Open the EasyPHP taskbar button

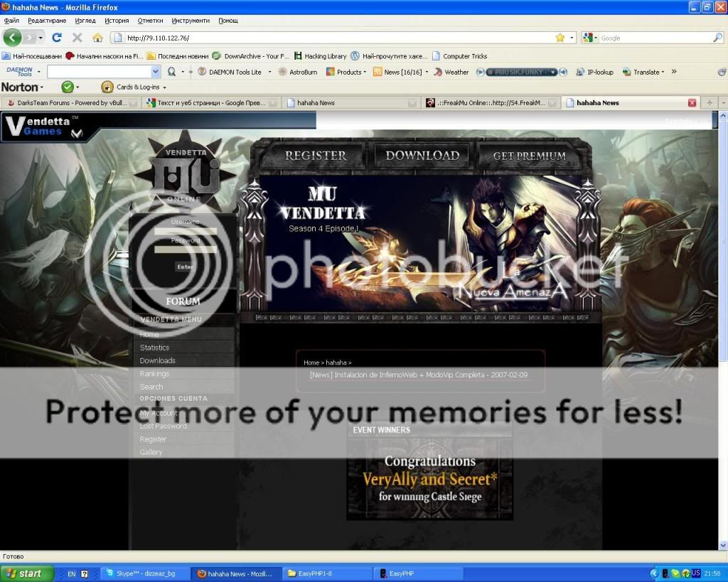418,573
